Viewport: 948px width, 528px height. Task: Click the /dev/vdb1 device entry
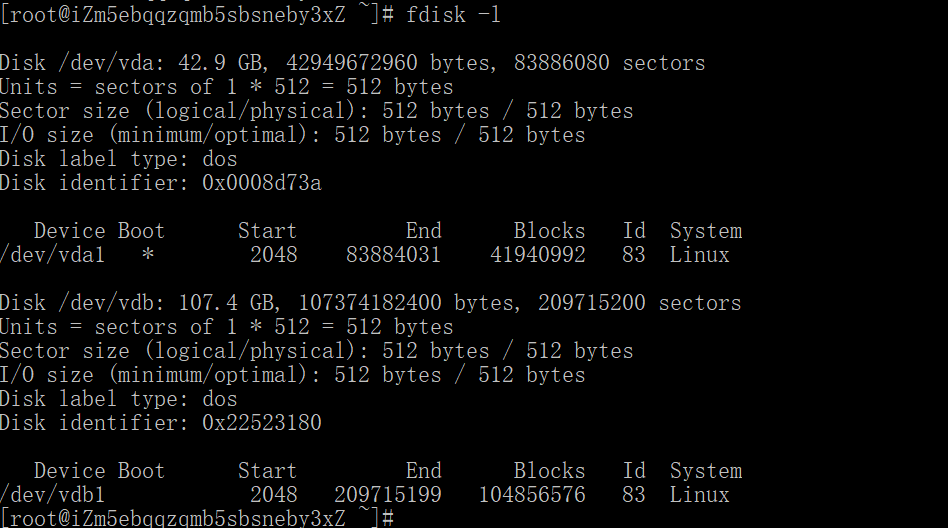pyautogui.click(x=52, y=495)
